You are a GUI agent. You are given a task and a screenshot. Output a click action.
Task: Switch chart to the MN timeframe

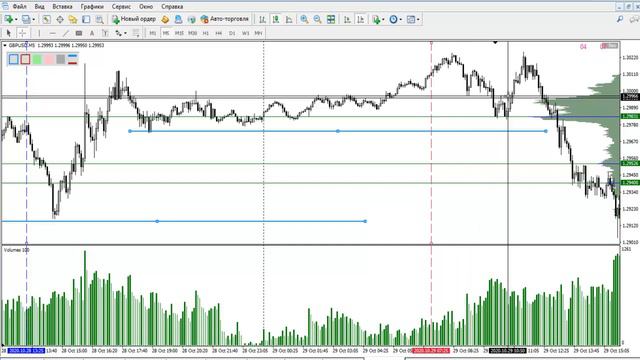click(258, 33)
